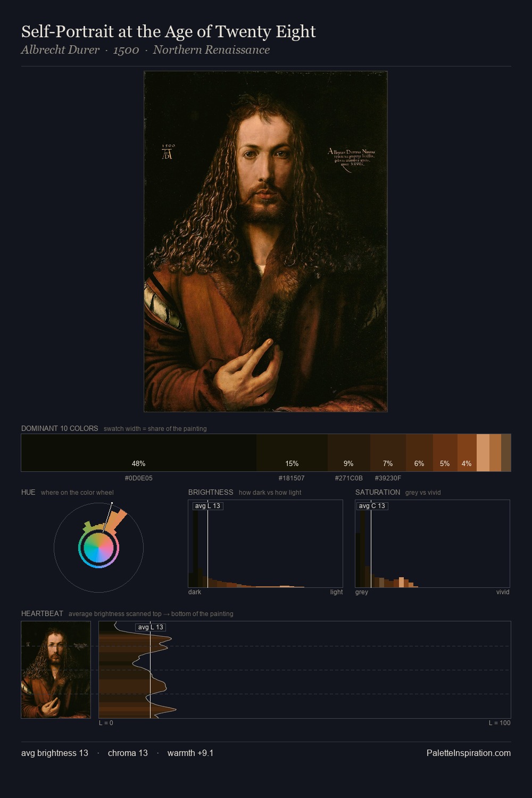Click the "warmth +9.1" footer stat
Image resolution: width=532 pixels, height=798 pixels.
[x=190, y=753]
